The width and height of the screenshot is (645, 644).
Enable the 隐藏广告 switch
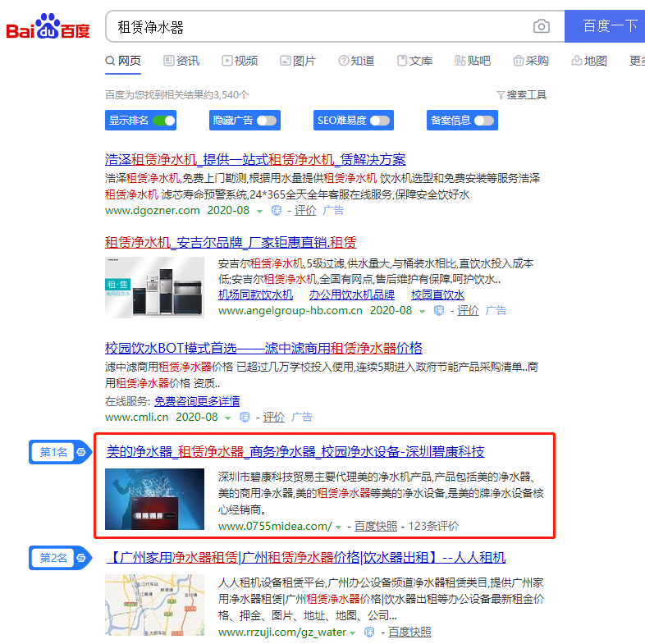click(267, 121)
